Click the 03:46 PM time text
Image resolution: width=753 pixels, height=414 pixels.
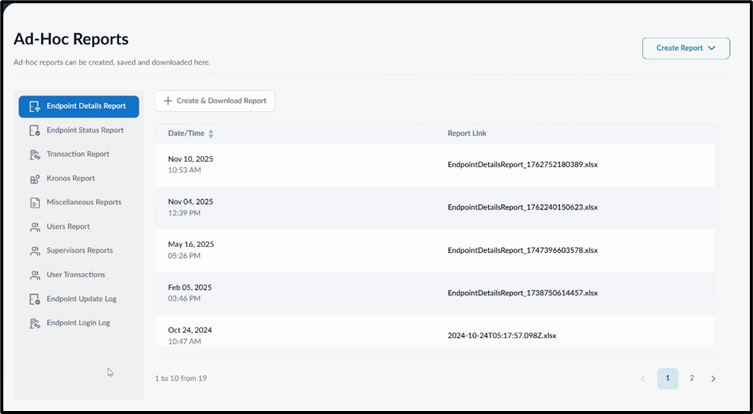184,299
